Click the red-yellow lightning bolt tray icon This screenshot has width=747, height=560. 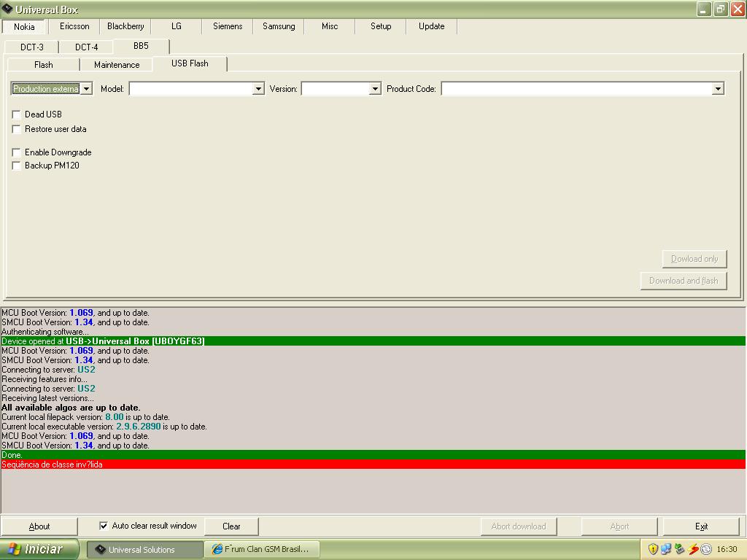(693, 549)
